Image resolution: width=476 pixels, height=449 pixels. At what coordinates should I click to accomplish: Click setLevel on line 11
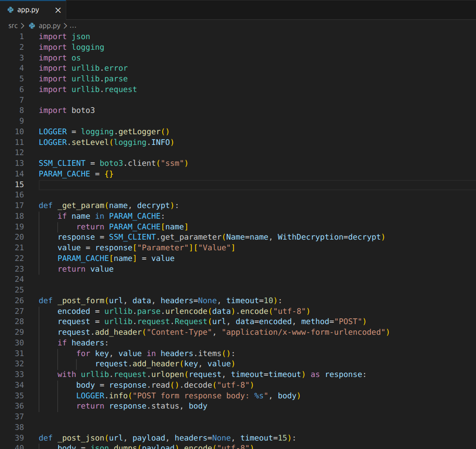coord(90,142)
